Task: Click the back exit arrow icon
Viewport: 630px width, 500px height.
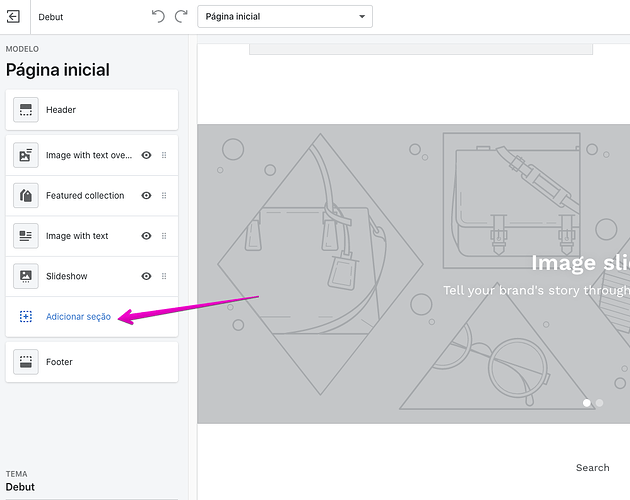Action: click(13, 17)
